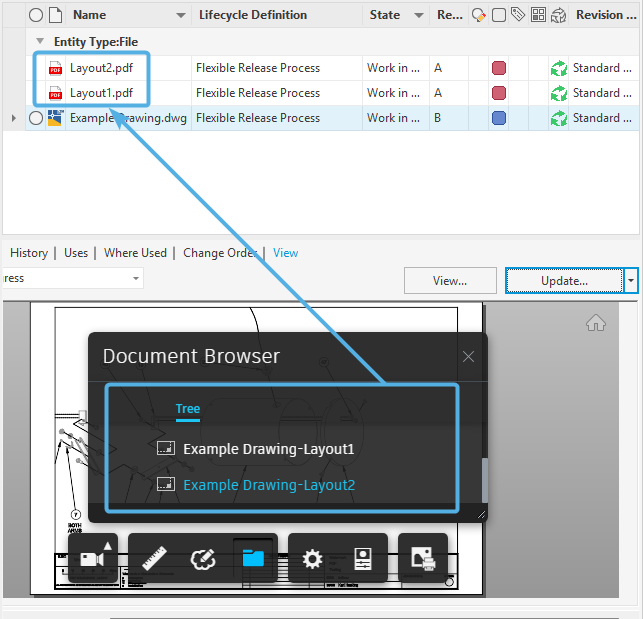Click the Document Browser resize grip corner
Image resolution: width=643 pixels, height=619 pixels.
pyautogui.click(x=481, y=515)
